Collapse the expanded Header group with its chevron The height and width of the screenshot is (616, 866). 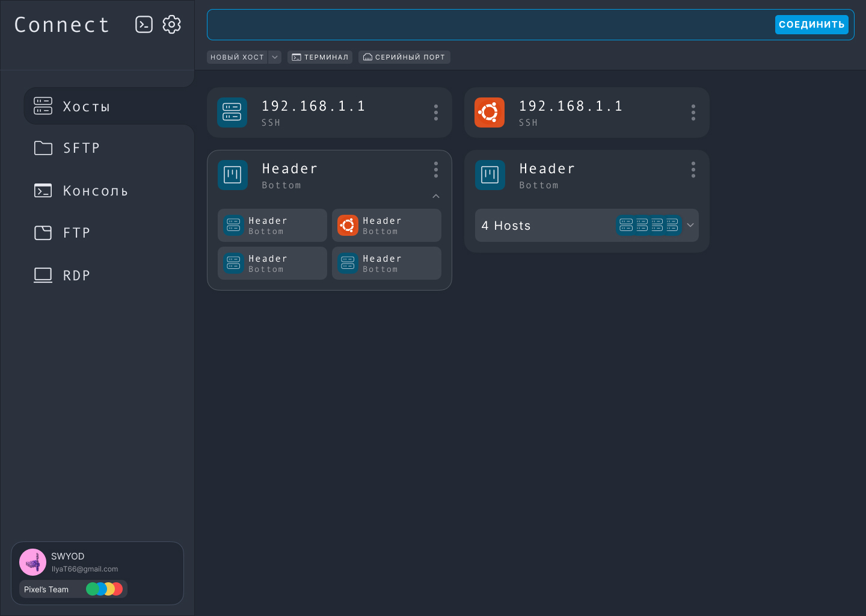tap(435, 196)
